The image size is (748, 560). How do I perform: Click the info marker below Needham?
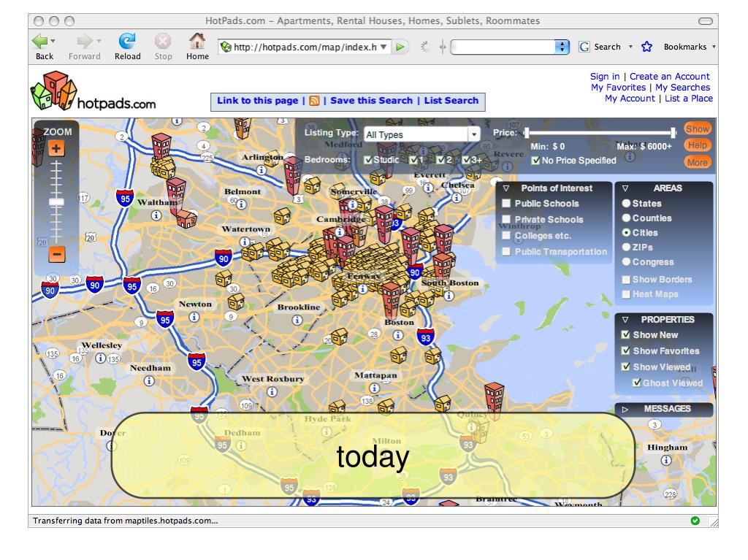point(149,380)
